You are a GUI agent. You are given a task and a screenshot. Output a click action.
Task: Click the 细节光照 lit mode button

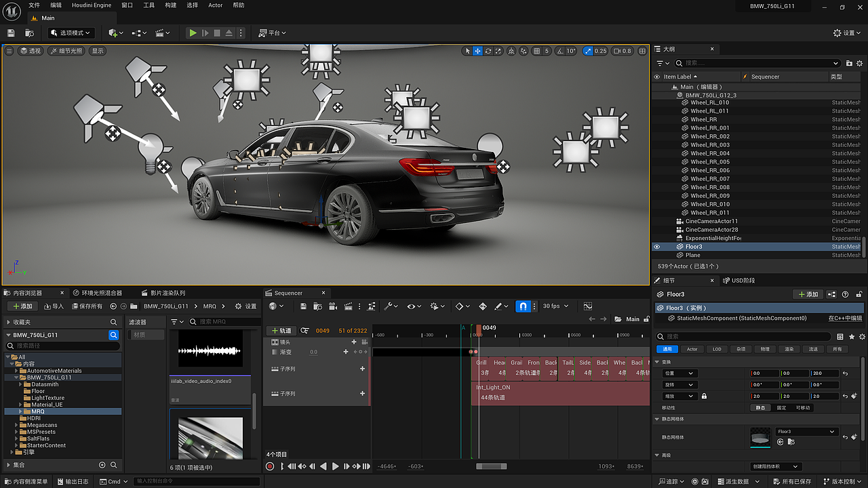[x=66, y=51]
